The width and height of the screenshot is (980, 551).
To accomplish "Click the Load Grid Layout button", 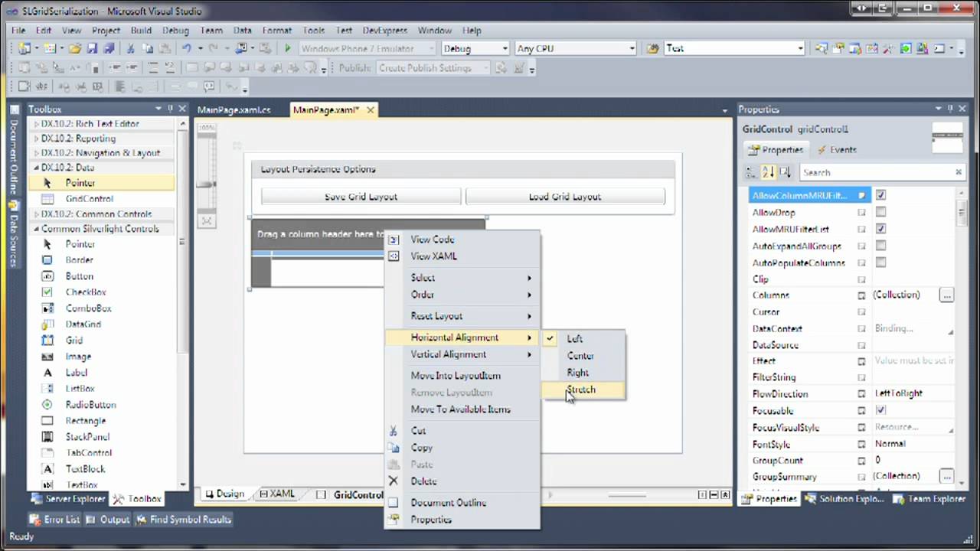I will pyautogui.click(x=565, y=197).
